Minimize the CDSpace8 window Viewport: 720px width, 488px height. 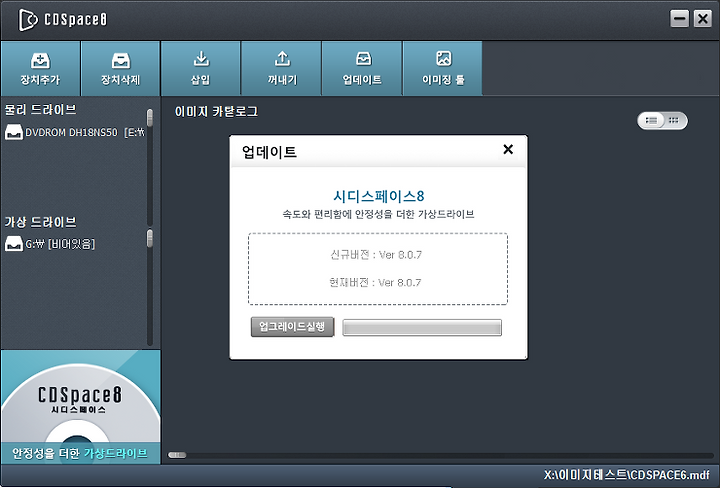click(x=680, y=19)
